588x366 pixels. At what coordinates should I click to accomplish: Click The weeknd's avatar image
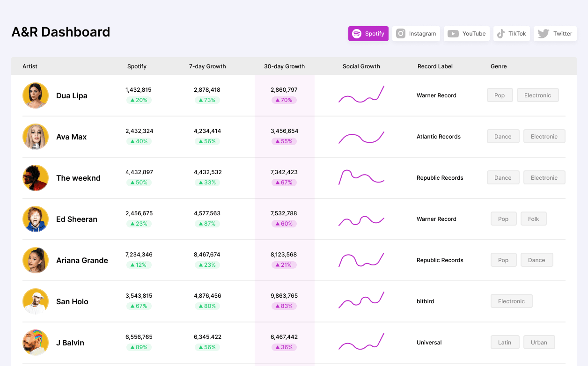coord(36,178)
